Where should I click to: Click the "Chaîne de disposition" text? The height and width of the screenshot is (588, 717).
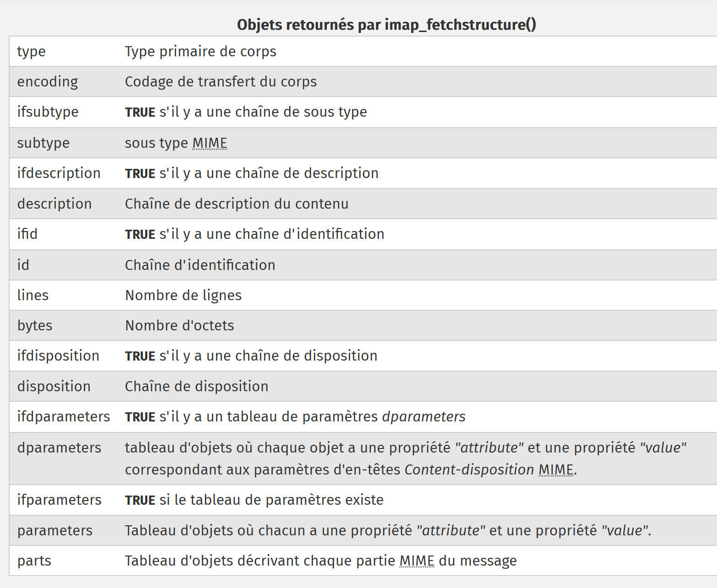click(x=196, y=387)
